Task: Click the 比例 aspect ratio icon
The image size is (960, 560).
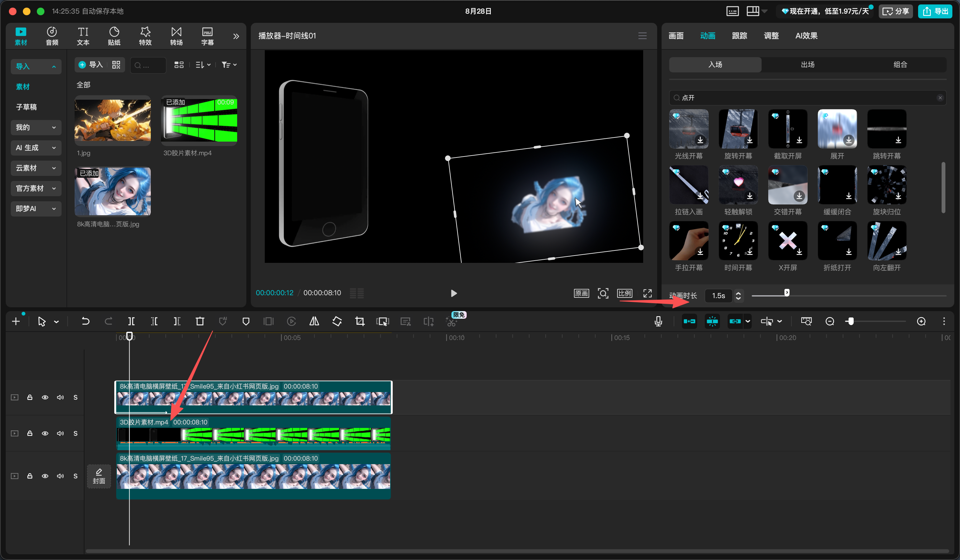Action: tap(625, 293)
